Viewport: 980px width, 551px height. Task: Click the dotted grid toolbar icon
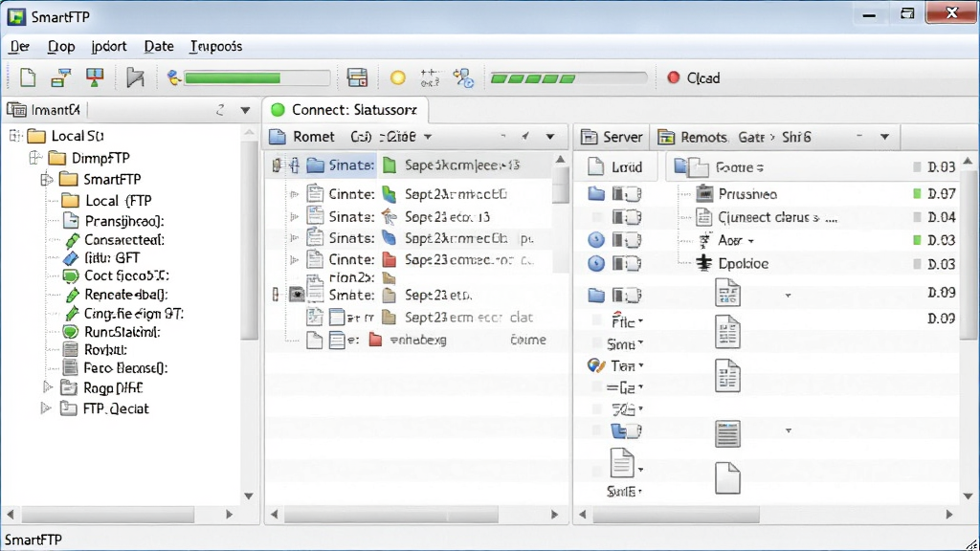430,78
